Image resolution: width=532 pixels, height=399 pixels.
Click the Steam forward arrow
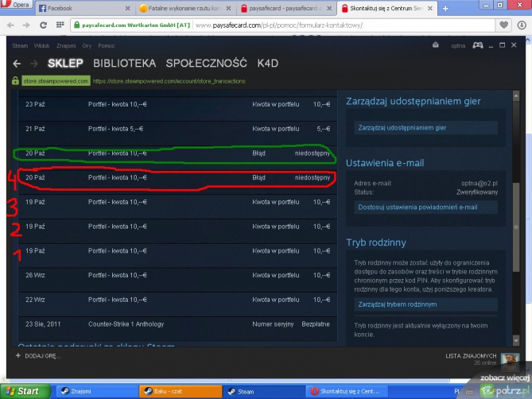pos(33,63)
